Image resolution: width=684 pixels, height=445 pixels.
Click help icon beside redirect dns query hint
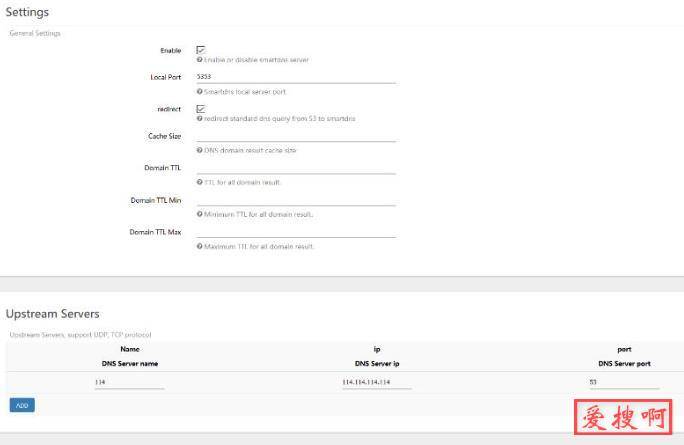coord(199,119)
